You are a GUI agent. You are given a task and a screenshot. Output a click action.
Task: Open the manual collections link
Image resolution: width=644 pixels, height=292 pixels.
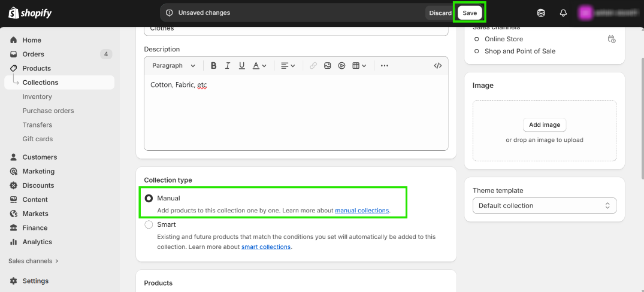[362, 211]
